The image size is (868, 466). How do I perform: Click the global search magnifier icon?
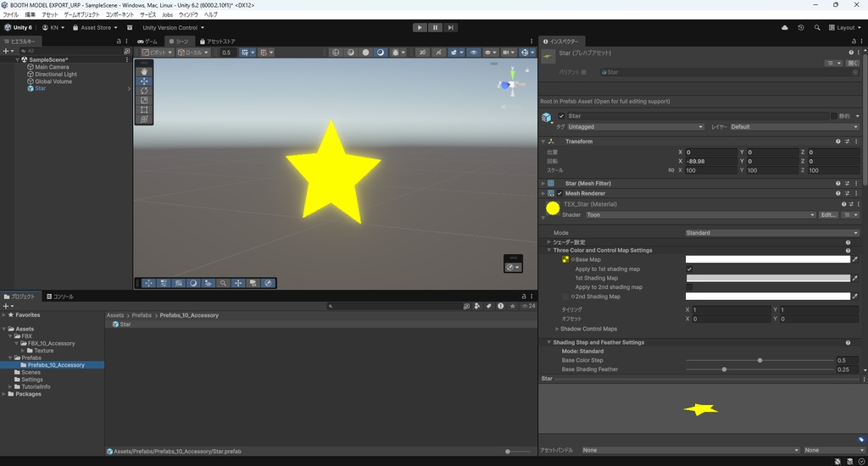click(x=817, y=28)
